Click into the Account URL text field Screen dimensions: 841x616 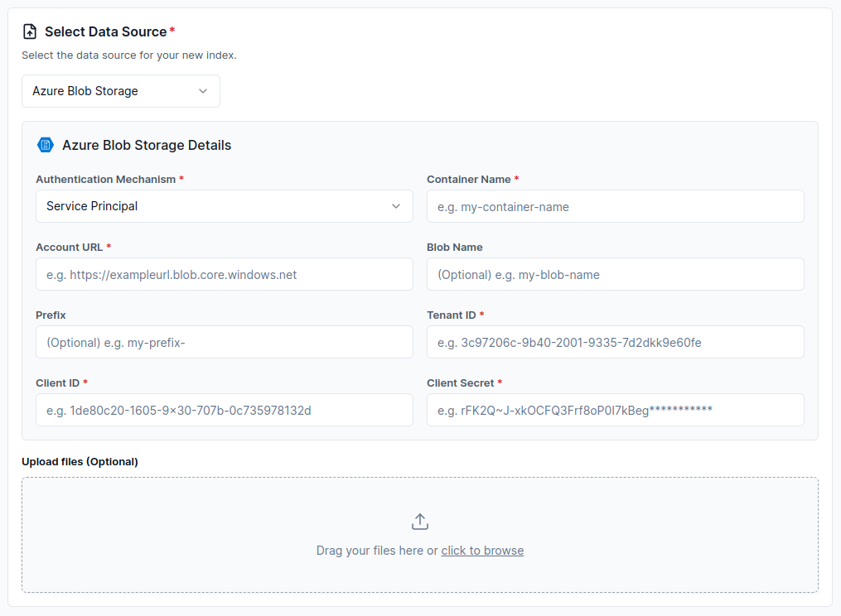[x=224, y=274]
